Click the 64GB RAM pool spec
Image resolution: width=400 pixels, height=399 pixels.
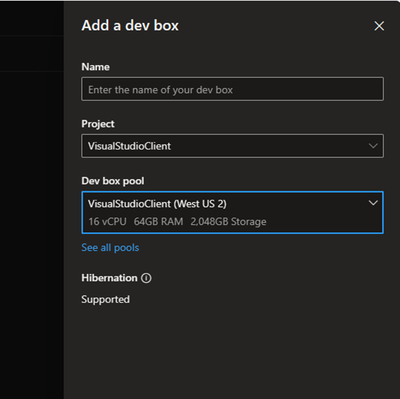[158, 222]
